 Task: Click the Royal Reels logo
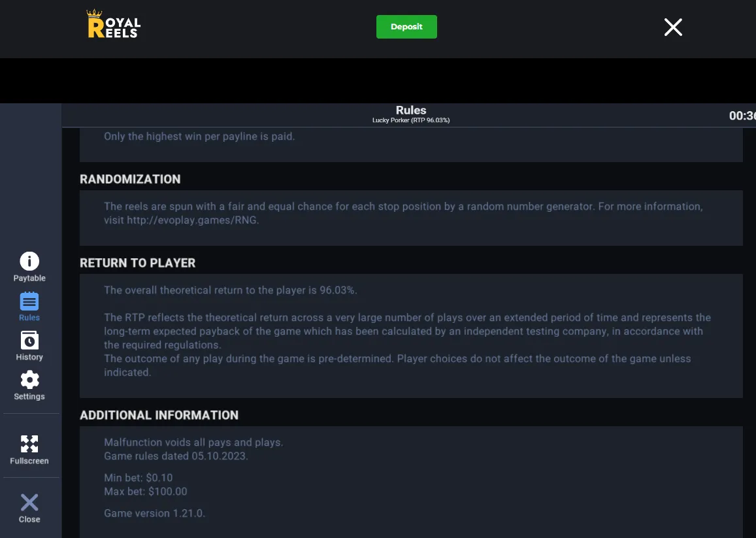[114, 24]
